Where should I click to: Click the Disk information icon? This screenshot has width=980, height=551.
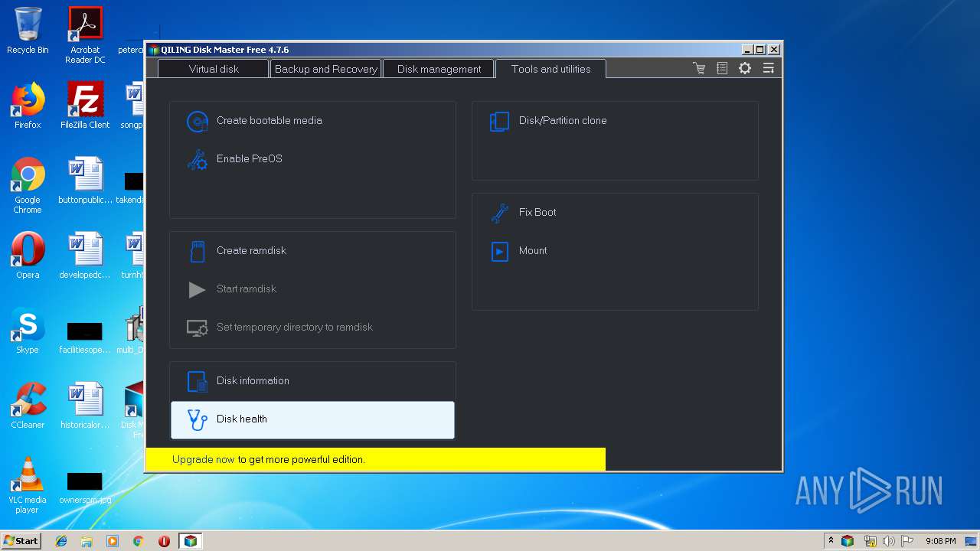tap(198, 381)
